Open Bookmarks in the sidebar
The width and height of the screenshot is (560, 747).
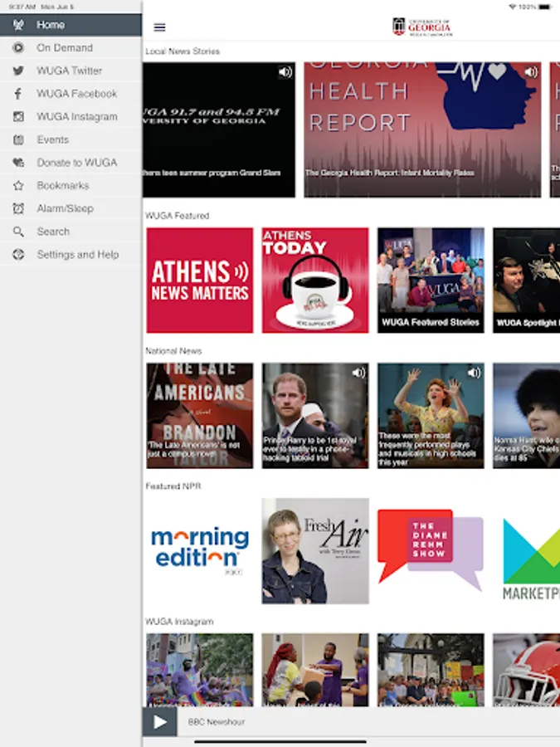coord(71,185)
